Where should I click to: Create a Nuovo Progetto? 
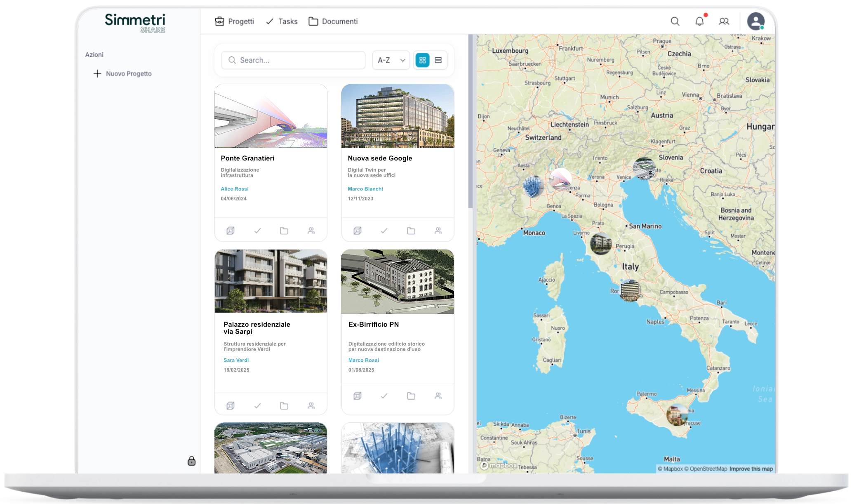click(x=123, y=74)
